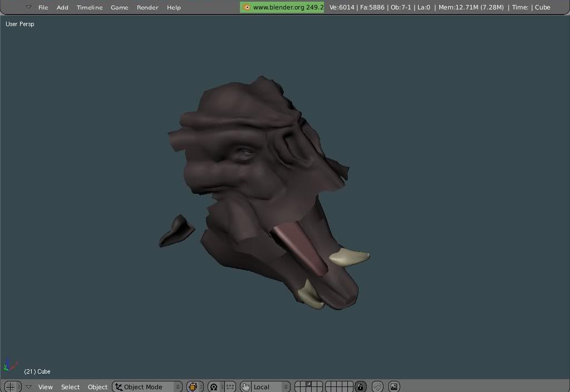570x392 pixels.
Task: Click the 3D View window type icon
Action: pyautogui.click(x=11, y=386)
